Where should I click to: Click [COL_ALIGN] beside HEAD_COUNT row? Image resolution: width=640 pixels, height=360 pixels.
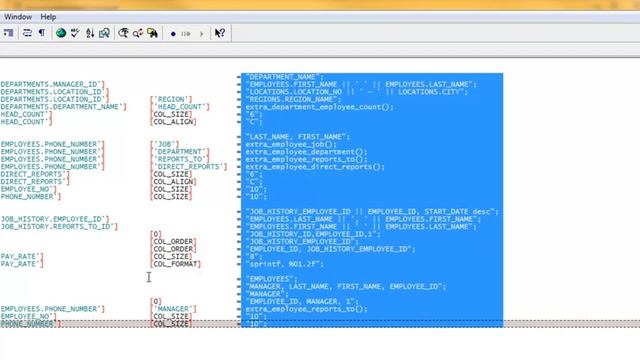pos(173,122)
